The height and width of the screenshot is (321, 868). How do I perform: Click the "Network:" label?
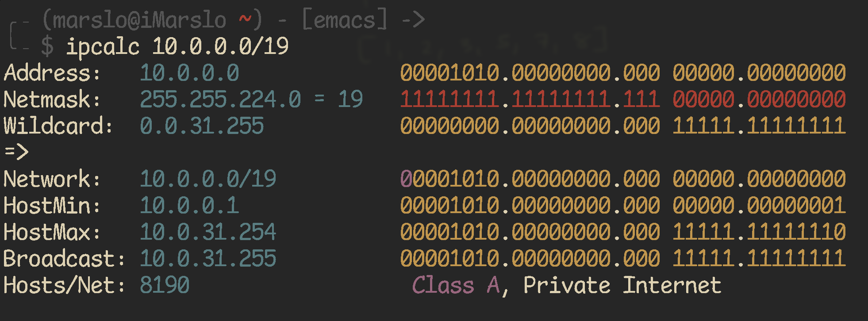[x=52, y=179]
